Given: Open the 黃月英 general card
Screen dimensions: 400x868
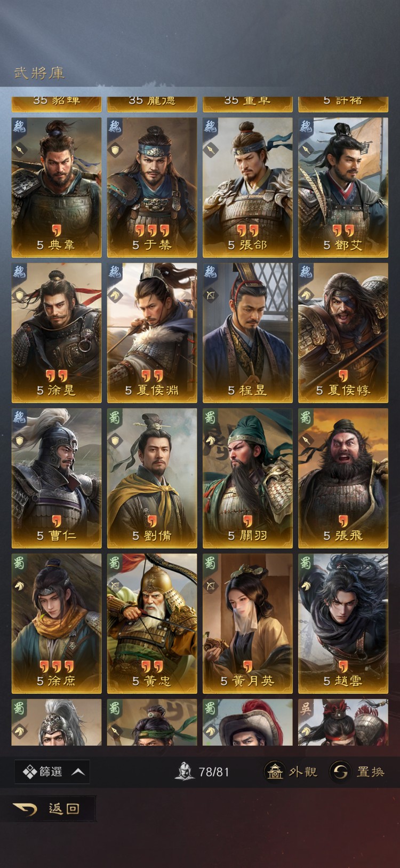Looking at the screenshot, I should 247,624.
